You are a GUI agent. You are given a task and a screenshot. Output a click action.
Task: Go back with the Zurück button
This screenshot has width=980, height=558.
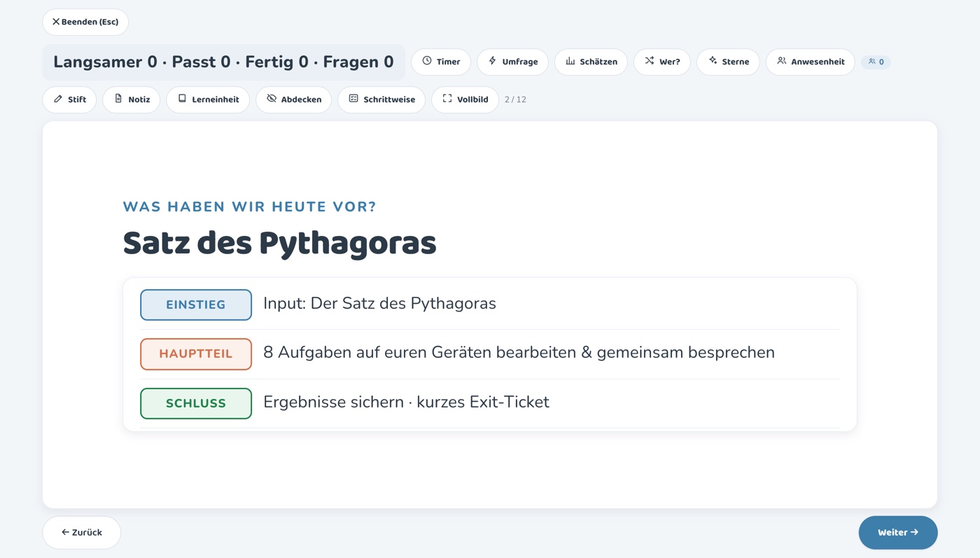pyautogui.click(x=82, y=533)
